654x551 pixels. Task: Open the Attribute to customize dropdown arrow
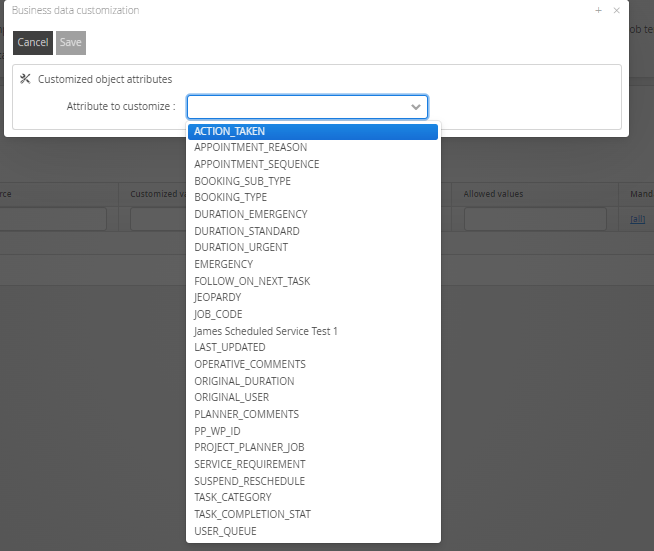pyautogui.click(x=415, y=107)
